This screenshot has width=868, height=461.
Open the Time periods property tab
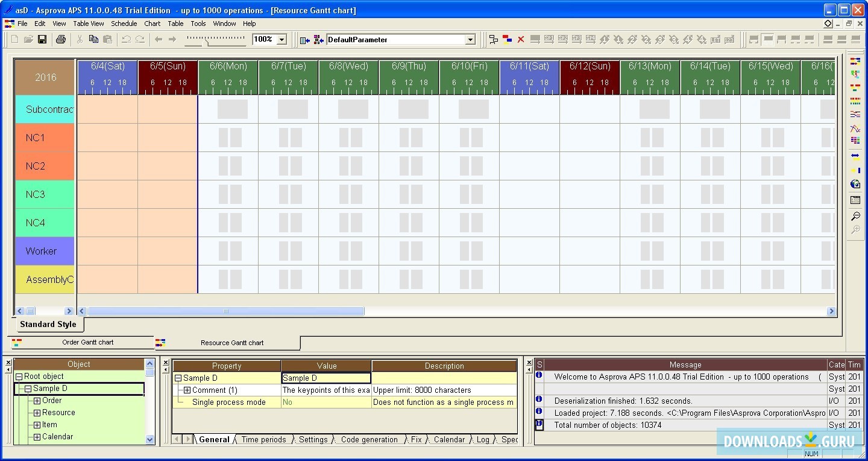[x=263, y=440]
